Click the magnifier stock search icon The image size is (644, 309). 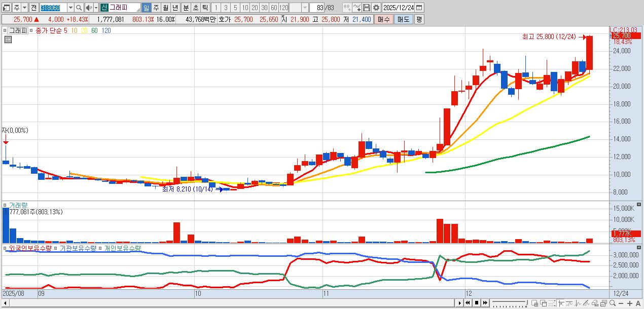79,8
